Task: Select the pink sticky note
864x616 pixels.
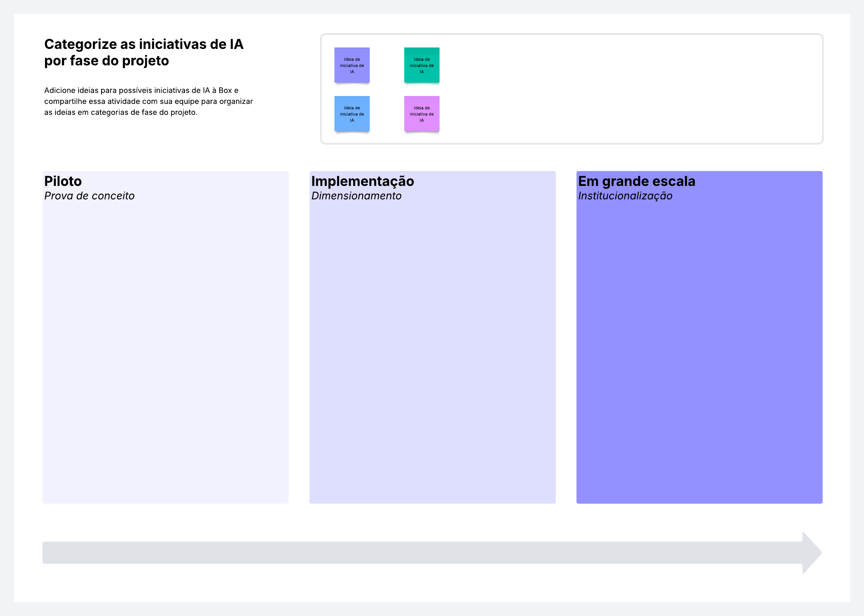Action: point(421,113)
